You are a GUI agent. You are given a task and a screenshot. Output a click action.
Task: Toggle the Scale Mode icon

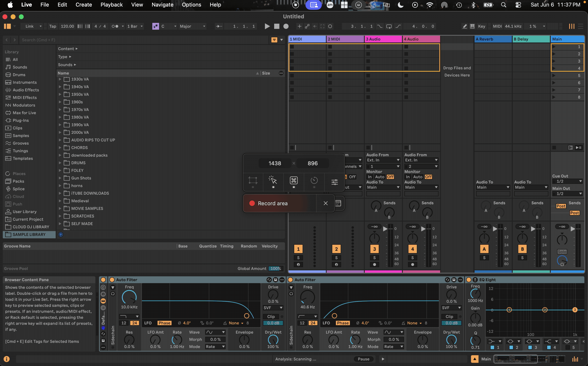pos(155,26)
